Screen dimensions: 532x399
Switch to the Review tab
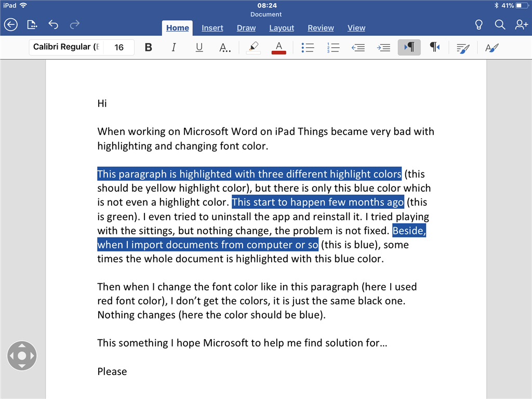pyautogui.click(x=321, y=28)
